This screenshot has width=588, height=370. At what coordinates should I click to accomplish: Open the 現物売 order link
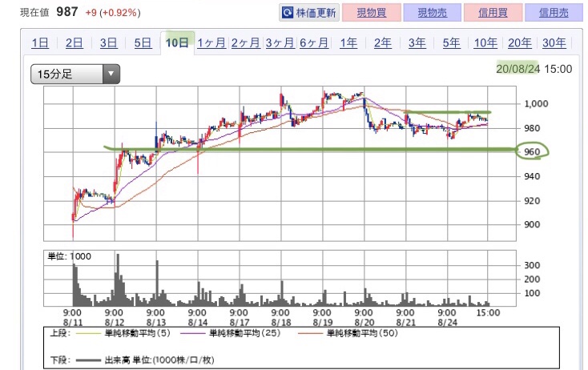coord(432,12)
